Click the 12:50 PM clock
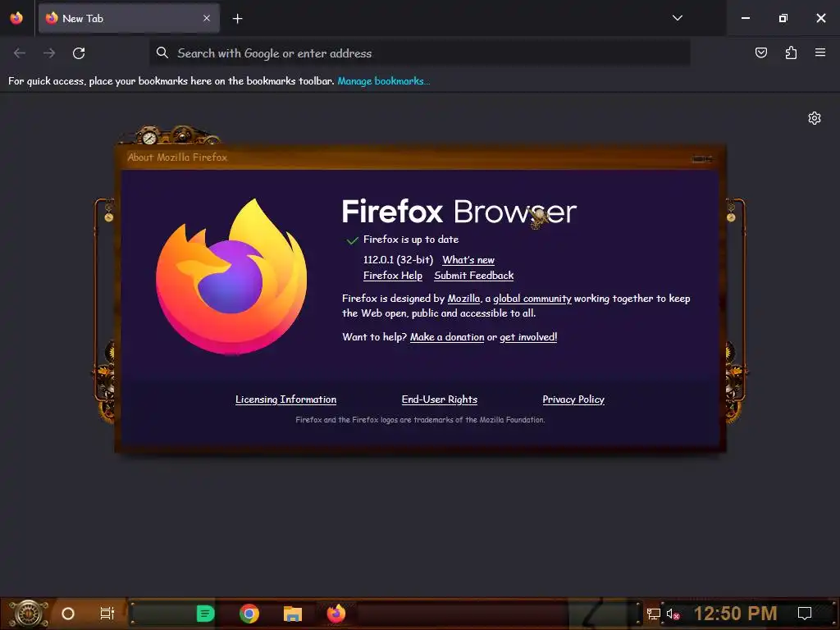The width and height of the screenshot is (840, 630). point(735,614)
